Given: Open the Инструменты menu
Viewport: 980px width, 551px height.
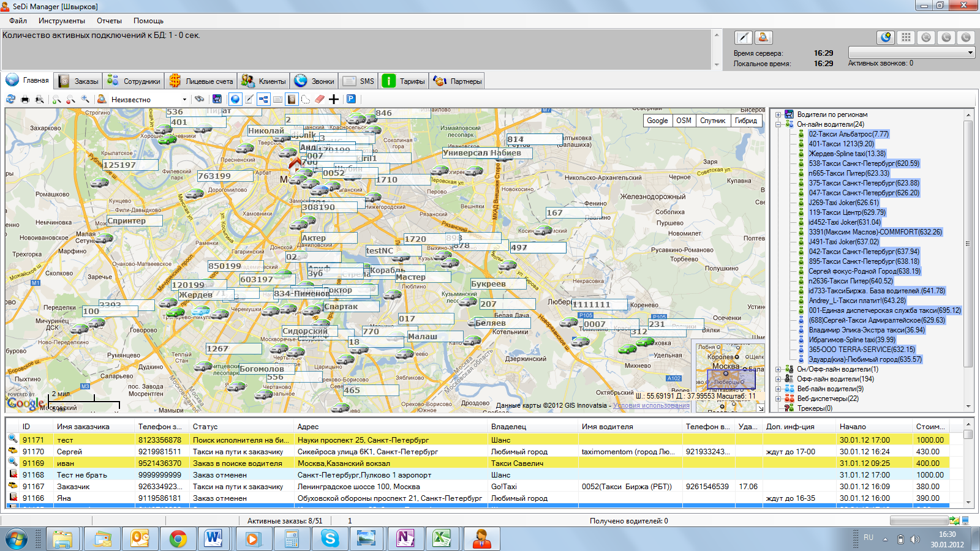Looking at the screenshot, I should [62, 21].
